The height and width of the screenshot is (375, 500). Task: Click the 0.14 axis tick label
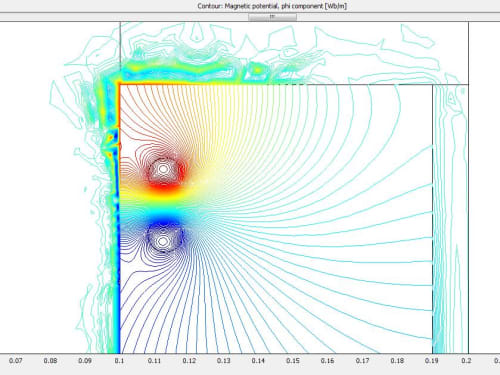point(258,361)
